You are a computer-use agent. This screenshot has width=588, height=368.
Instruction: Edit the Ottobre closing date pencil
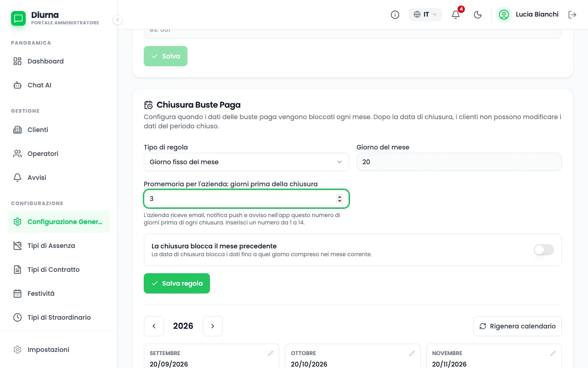click(x=412, y=353)
